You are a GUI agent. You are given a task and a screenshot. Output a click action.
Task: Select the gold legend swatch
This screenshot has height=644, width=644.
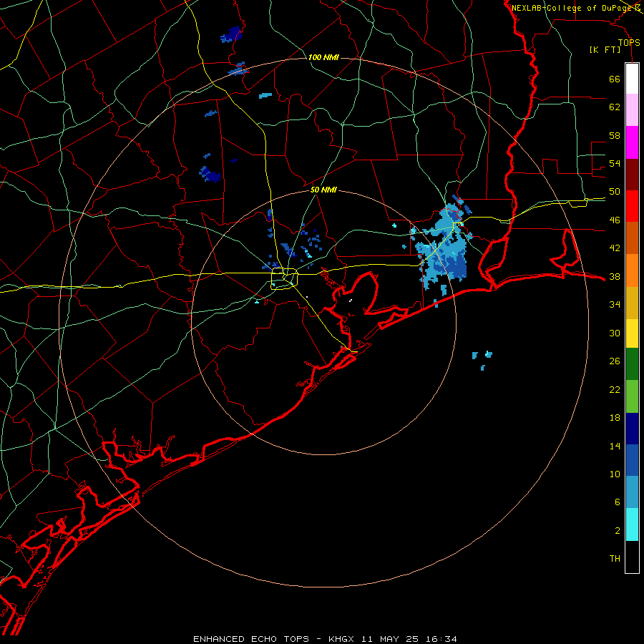tap(632, 303)
